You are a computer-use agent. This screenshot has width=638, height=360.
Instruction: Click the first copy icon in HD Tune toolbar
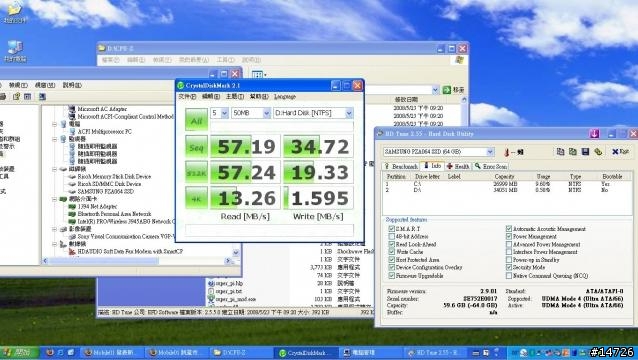point(560,152)
